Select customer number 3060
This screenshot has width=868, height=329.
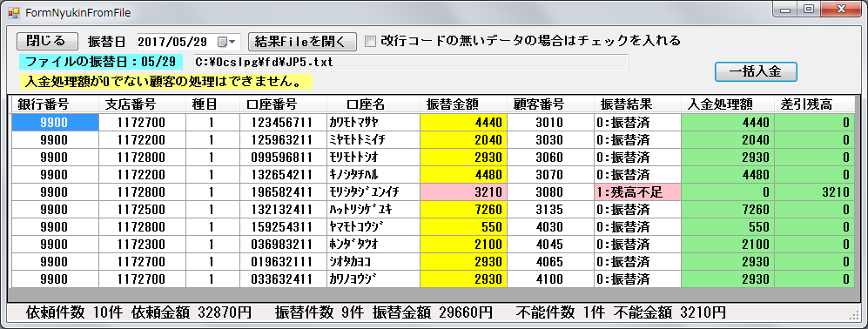(550, 158)
